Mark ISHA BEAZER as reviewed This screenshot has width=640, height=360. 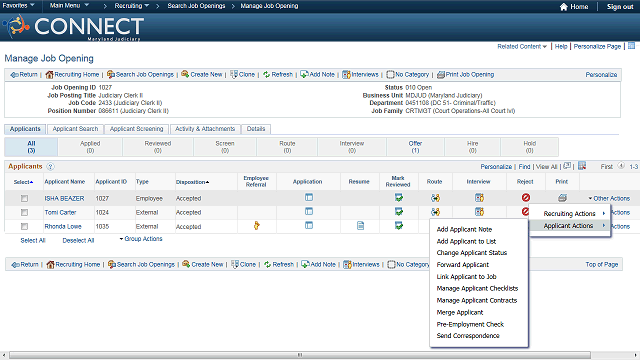click(x=398, y=198)
